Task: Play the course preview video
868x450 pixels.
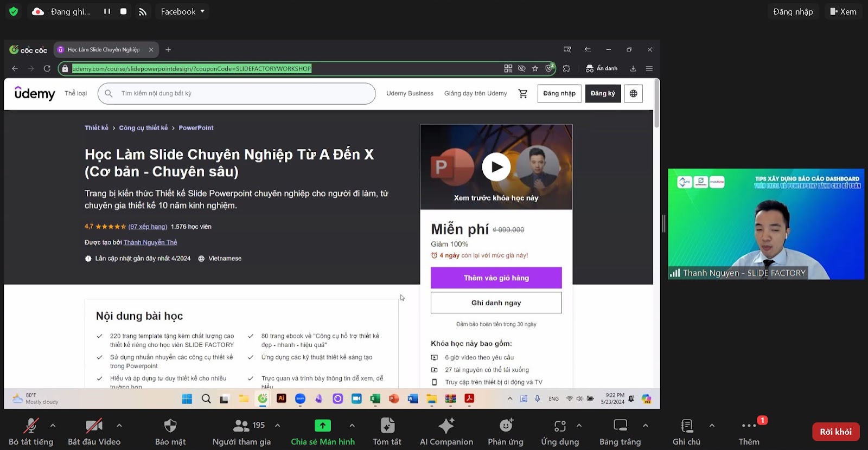Action: [x=496, y=167]
